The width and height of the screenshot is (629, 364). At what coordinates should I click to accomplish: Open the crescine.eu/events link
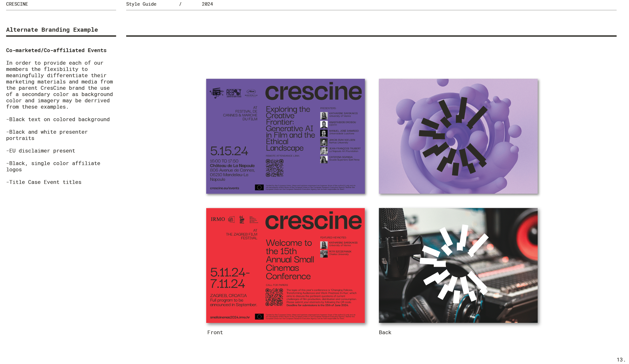click(x=224, y=188)
